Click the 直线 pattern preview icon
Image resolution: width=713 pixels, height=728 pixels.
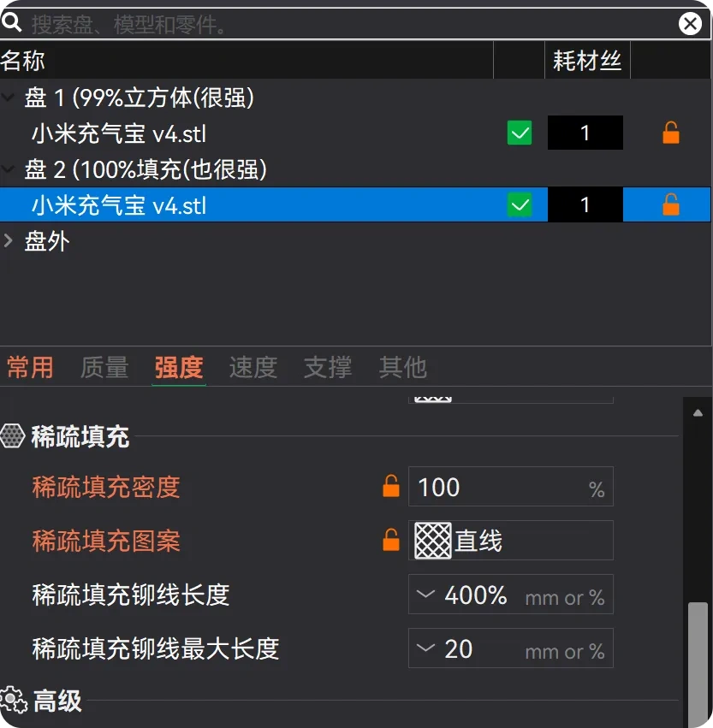[432, 541]
